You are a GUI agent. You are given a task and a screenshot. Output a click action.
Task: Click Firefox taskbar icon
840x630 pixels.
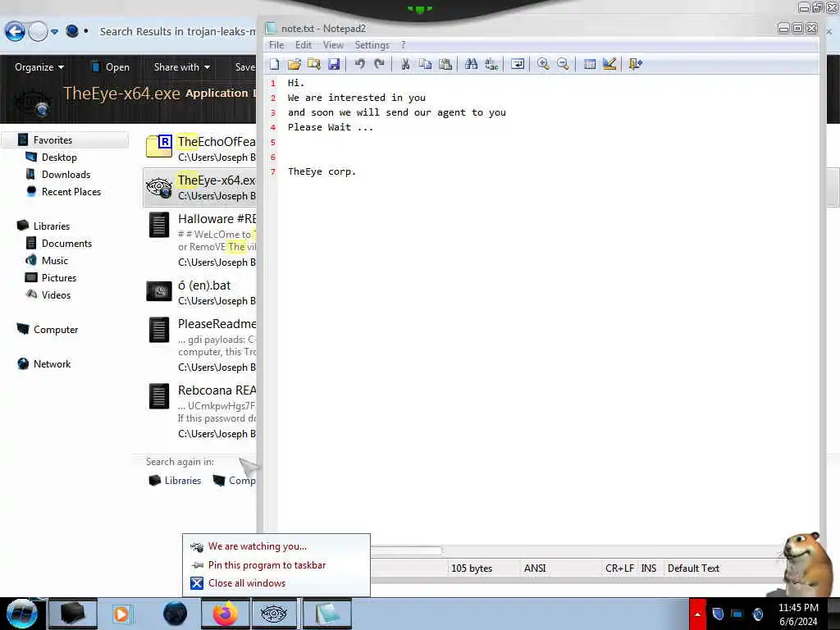[225, 614]
